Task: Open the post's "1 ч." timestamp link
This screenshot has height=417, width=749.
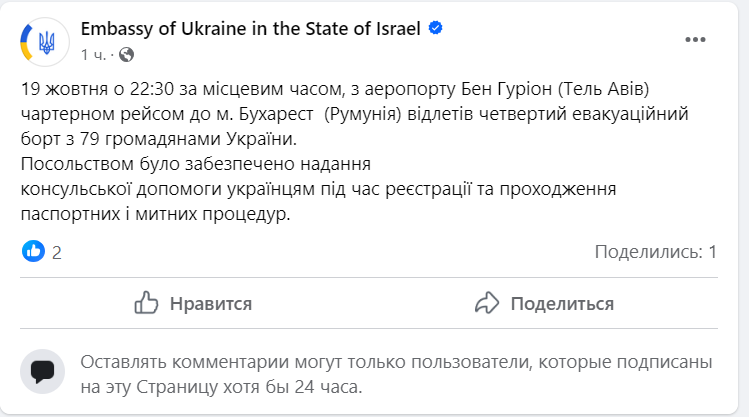Action: (x=93, y=54)
